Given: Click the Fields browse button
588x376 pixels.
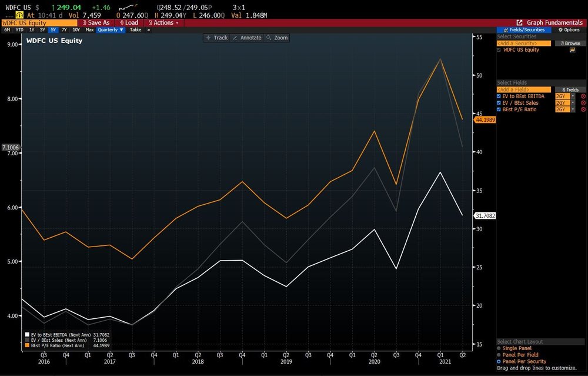Looking at the screenshot, I should point(570,89).
